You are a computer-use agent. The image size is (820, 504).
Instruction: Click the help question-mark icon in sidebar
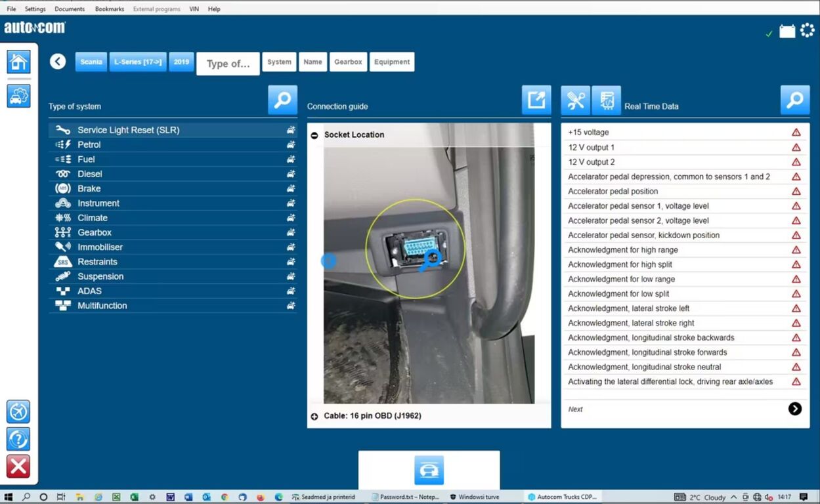click(18, 438)
